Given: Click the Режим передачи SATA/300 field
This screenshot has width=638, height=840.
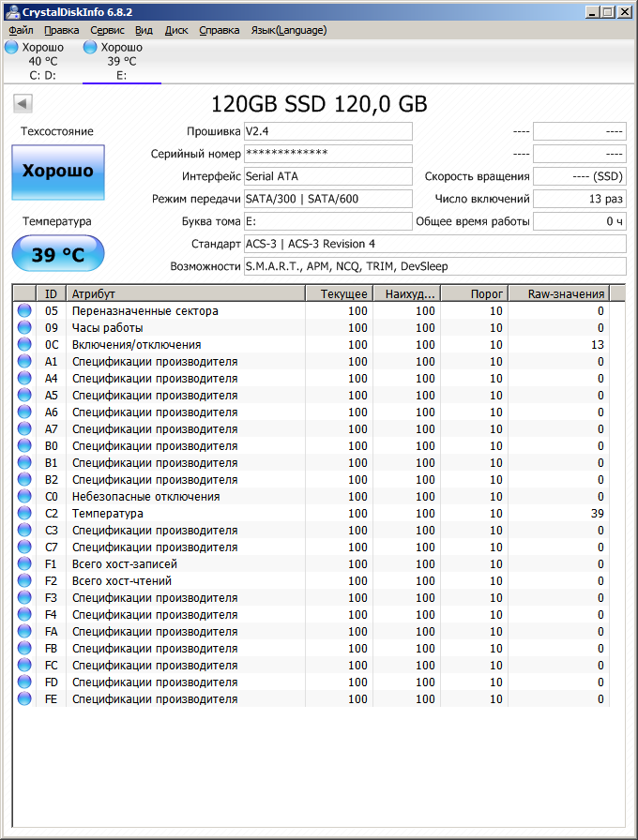Looking at the screenshot, I should 328,199.
